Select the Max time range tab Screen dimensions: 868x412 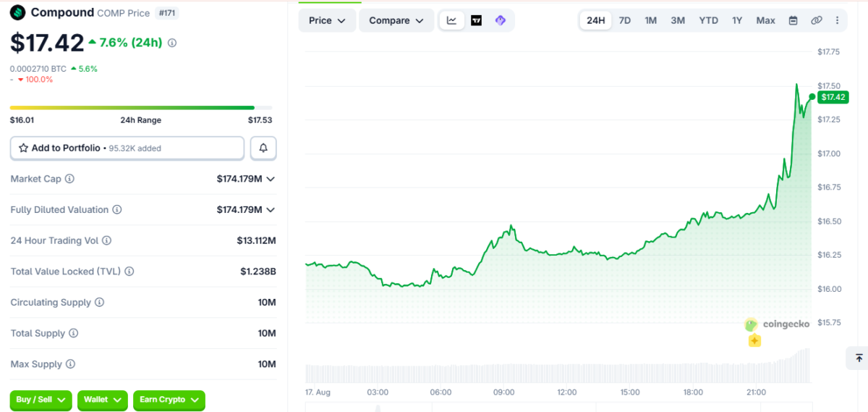766,20
